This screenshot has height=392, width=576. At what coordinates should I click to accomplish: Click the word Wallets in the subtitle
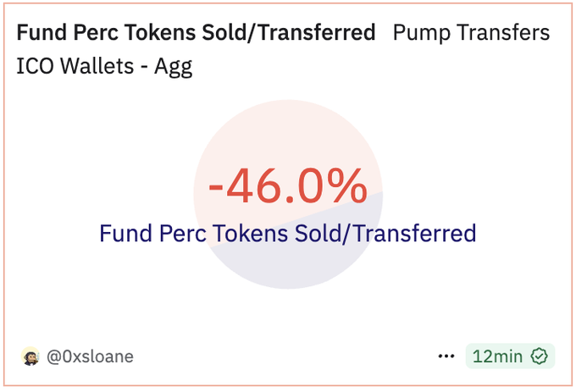click(97, 66)
